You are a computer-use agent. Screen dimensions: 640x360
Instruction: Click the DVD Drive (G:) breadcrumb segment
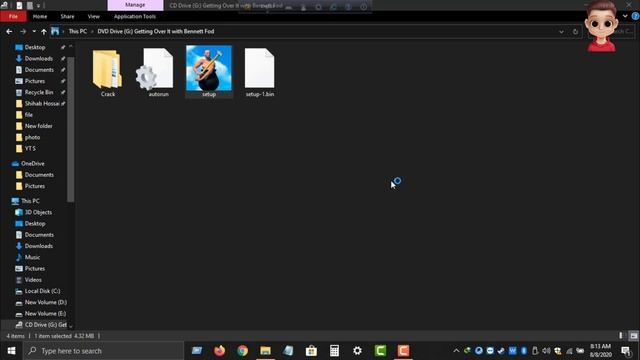pyautogui.click(x=156, y=31)
